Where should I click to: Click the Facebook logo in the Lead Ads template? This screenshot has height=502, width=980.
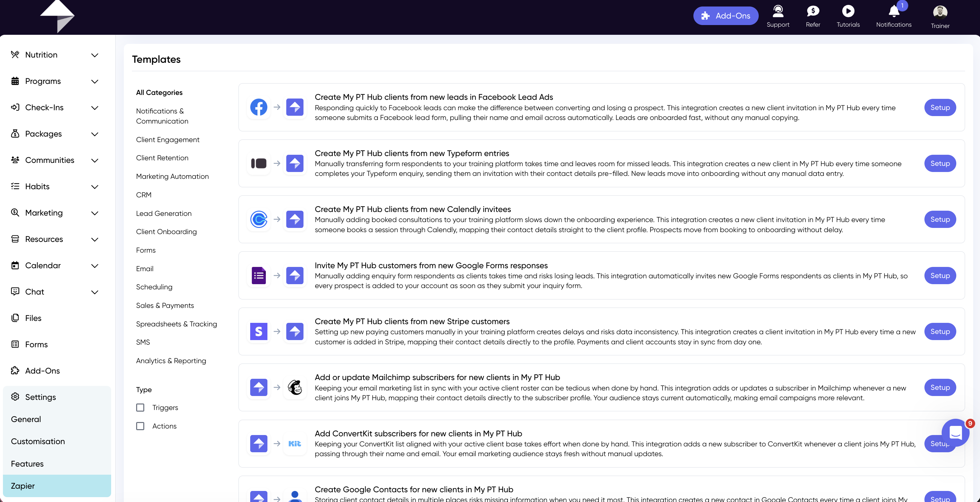[259, 107]
